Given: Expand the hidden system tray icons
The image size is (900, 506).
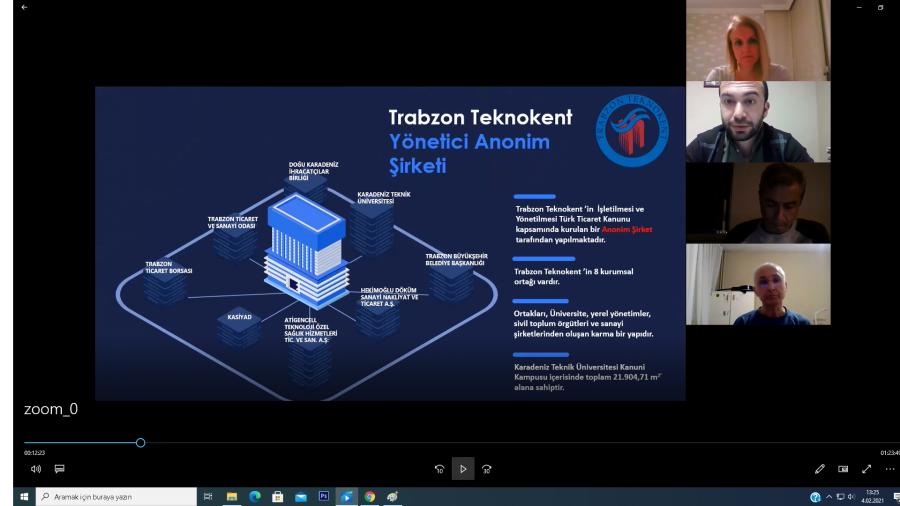Looking at the screenshot, I should pos(829,496).
